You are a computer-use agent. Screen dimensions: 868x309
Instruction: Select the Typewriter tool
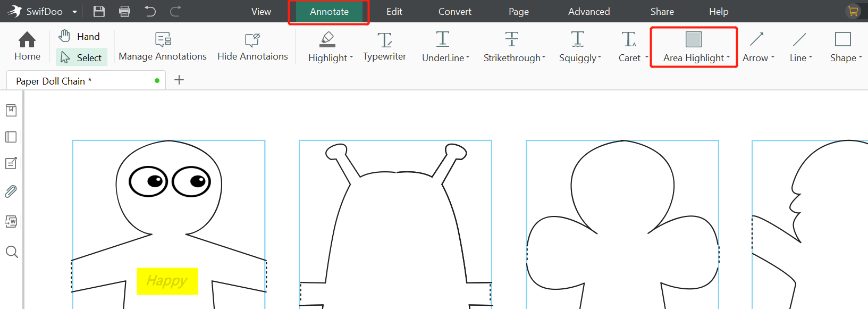pos(384,46)
